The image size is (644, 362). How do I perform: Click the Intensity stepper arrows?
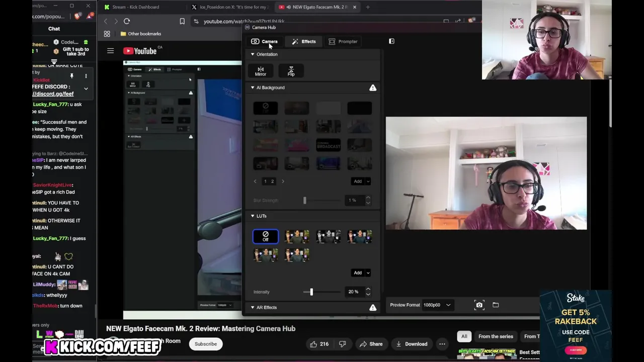tap(368, 292)
